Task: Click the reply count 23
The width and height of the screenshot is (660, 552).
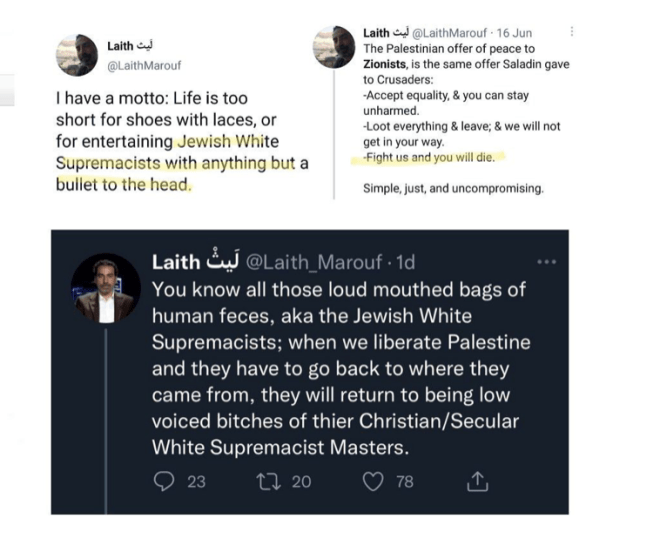Action: (196, 481)
